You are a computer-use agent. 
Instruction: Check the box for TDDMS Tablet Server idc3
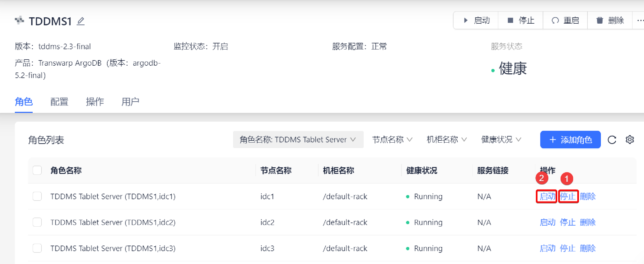point(37,248)
